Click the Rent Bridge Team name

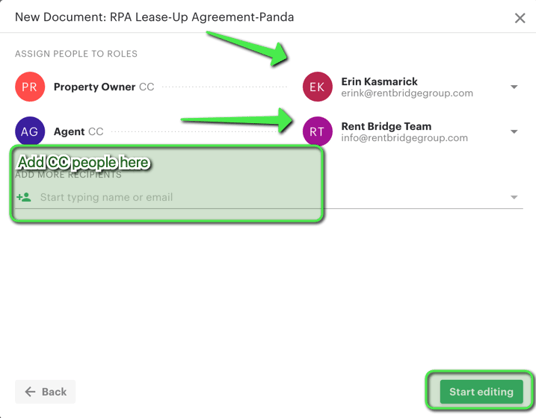386,126
